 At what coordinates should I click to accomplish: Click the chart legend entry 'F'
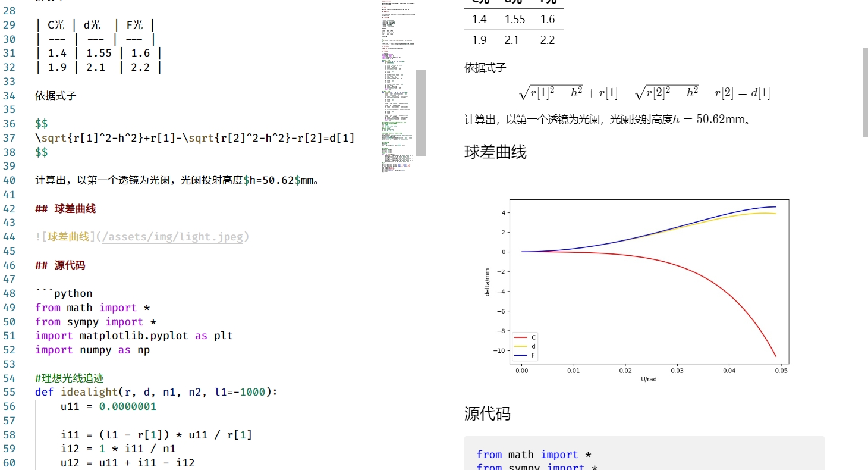(x=525, y=355)
